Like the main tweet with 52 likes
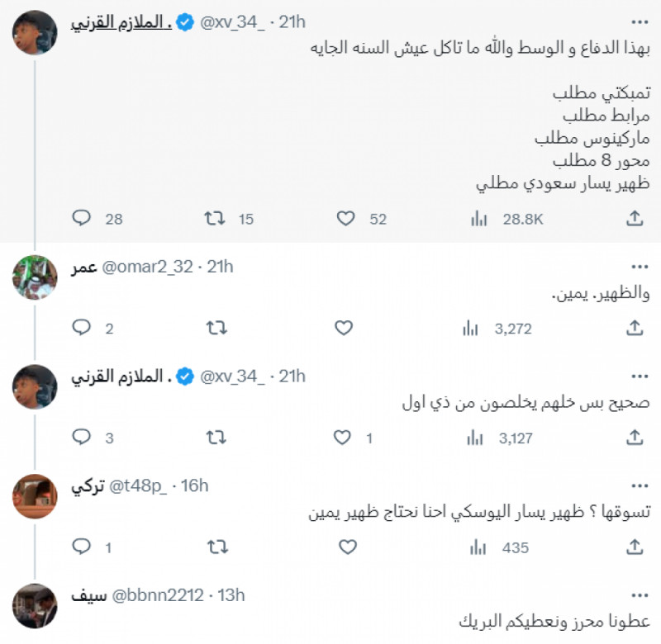Viewport: 661px width, 644px height. [x=347, y=219]
